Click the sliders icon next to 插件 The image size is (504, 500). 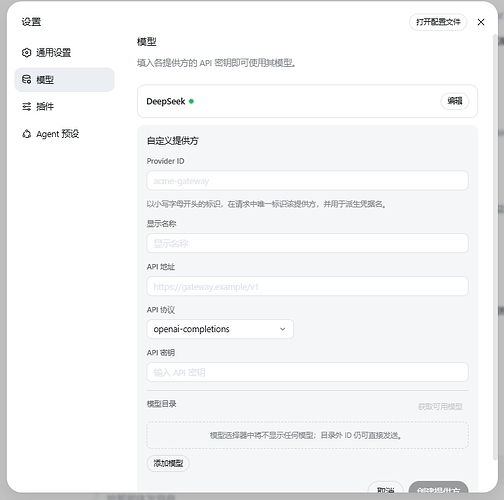pyautogui.click(x=26, y=107)
